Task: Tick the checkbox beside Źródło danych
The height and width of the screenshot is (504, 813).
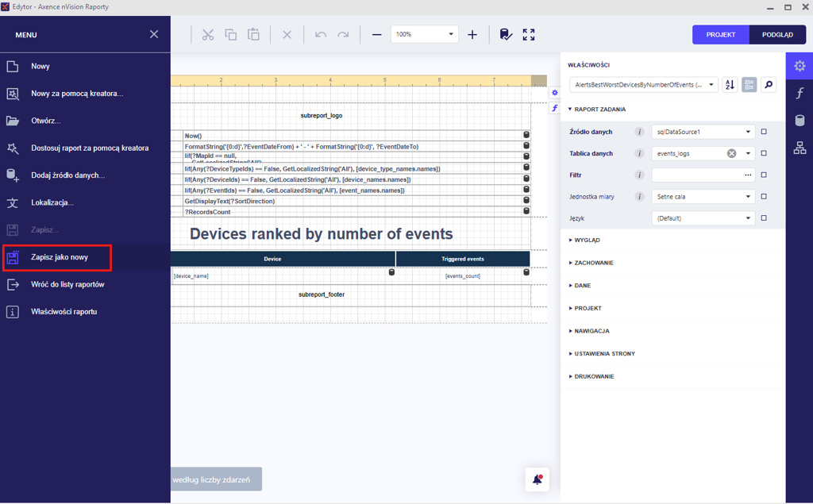Action: coord(764,132)
